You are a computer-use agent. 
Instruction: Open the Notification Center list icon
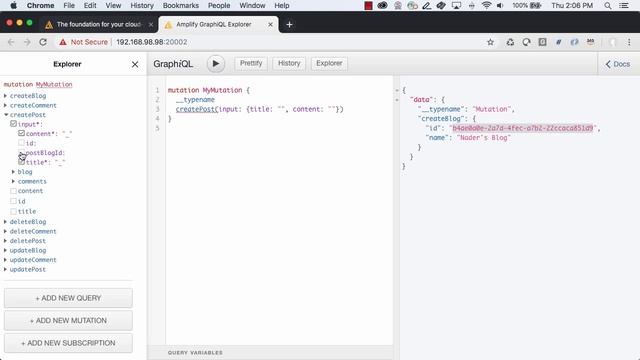[624, 5]
